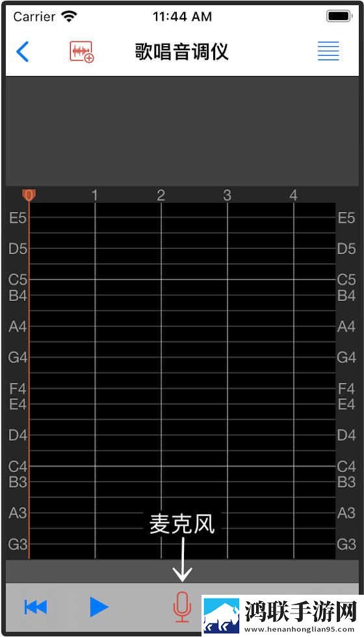Viewport: 364px width, 637px height.
Task: Select the left C4 pitch label
Action: 18,467
